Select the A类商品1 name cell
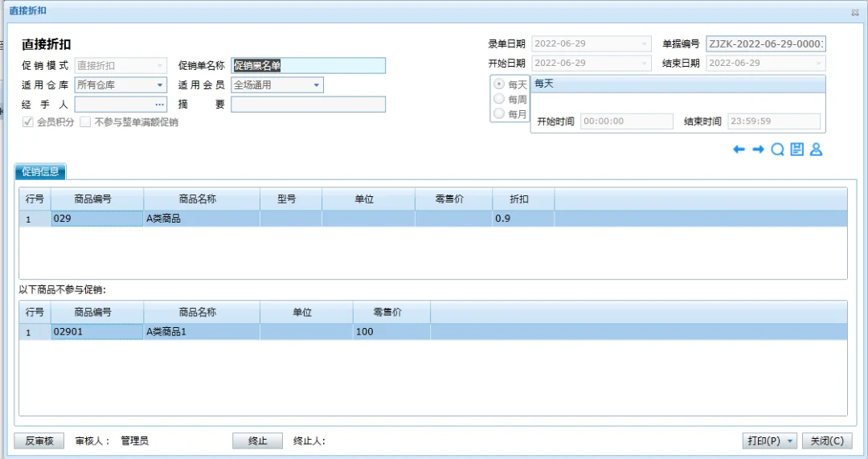Image resolution: width=868 pixels, height=459 pixels. click(202, 332)
